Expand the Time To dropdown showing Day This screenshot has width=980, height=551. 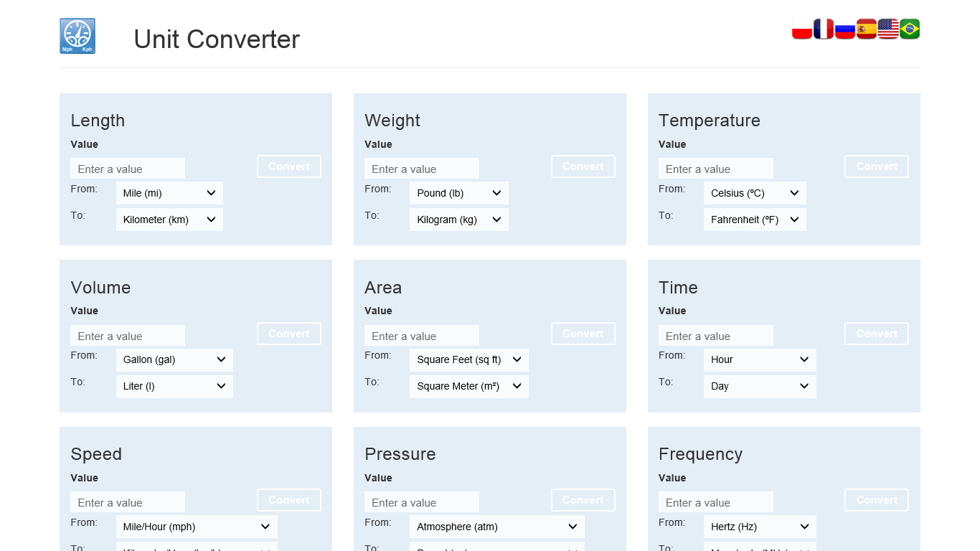click(x=760, y=386)
